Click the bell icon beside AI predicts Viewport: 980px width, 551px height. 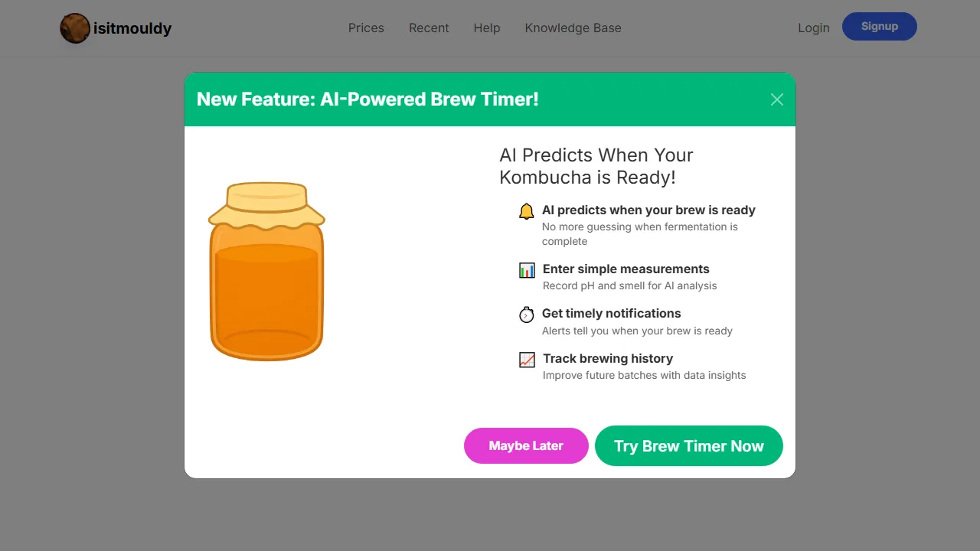(x=526, y=211)
